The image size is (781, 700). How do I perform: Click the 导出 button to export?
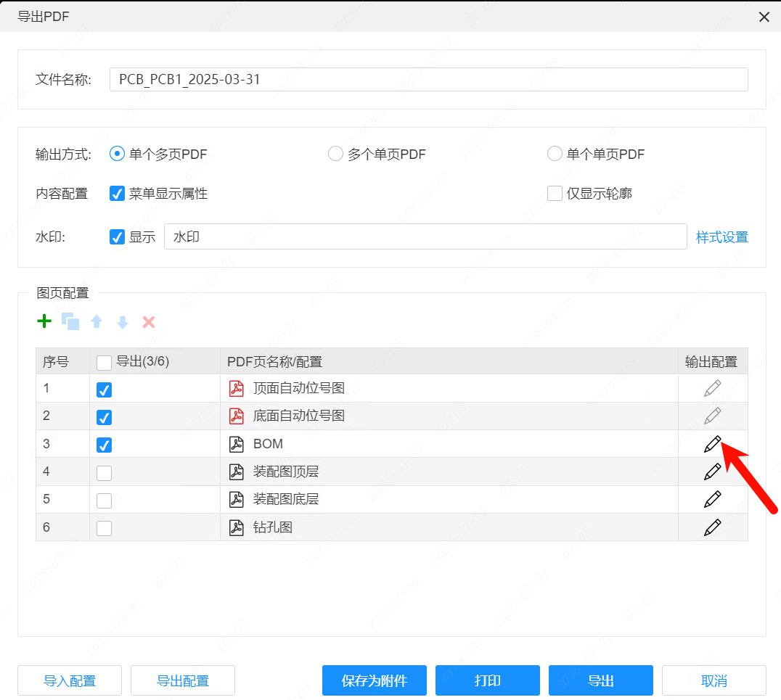click(600, 680)
